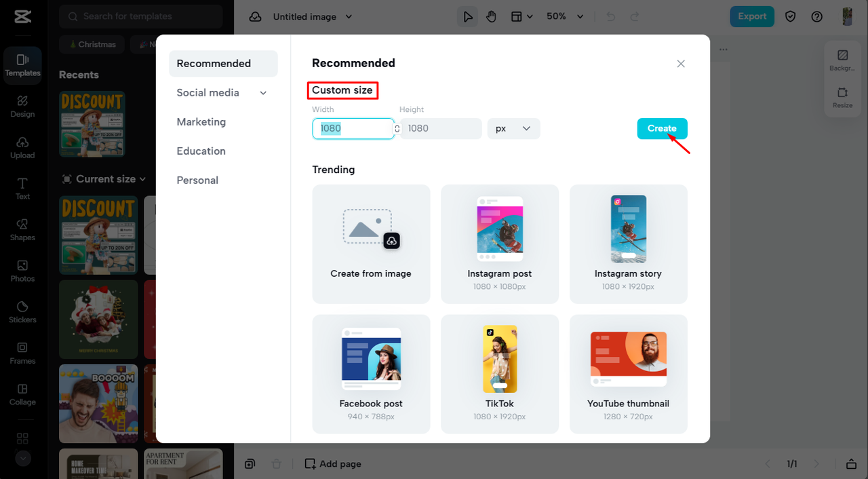Focus the Width input field

click(353, 128)
